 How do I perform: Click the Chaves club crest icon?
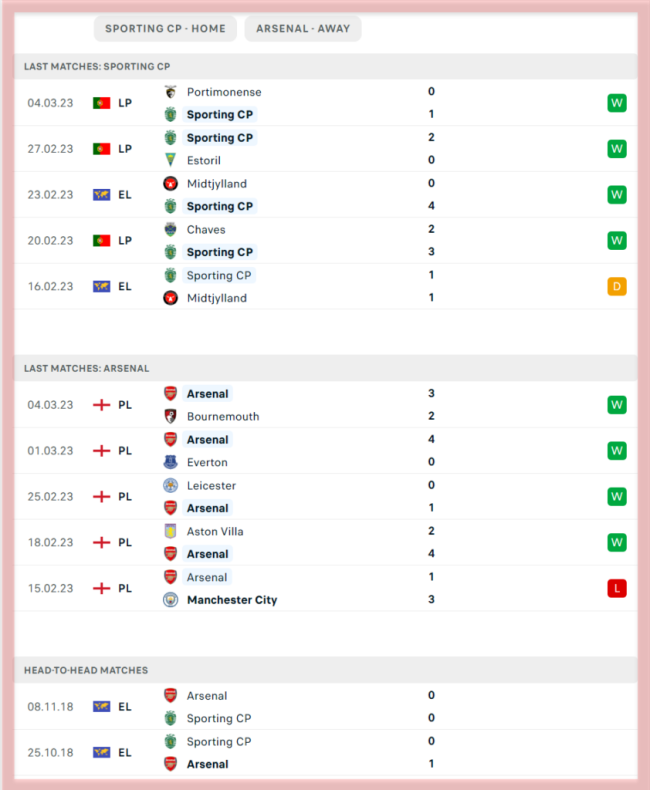[x=170, y=230]
